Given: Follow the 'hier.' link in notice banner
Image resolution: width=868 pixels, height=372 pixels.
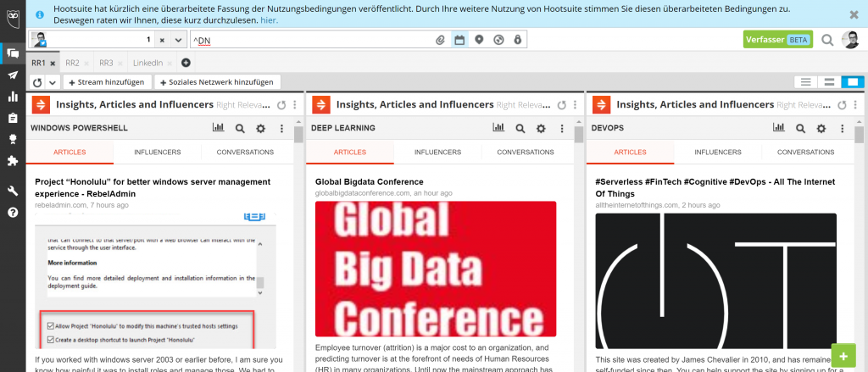Looking at the screenshot, I should click(x=269, y=20).
